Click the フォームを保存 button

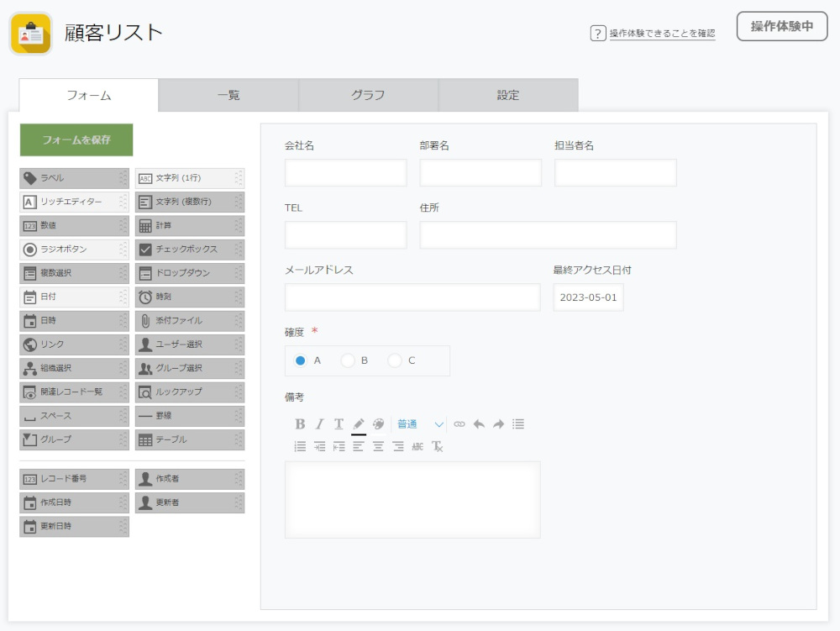point(76,139)
